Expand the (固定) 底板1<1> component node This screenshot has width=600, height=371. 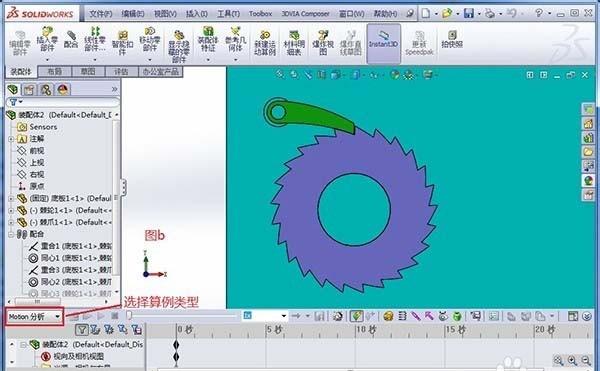[11, 199]
